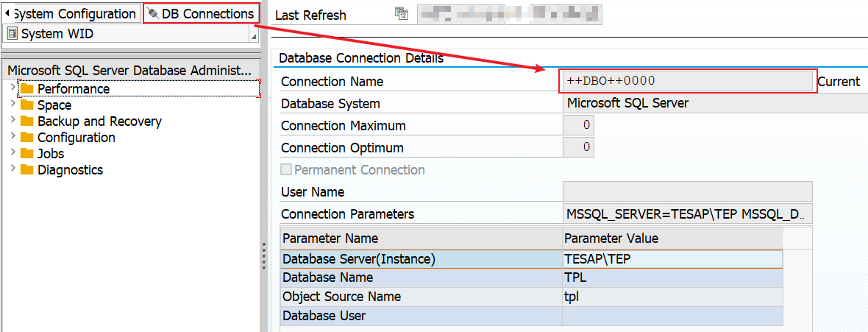Expand the Diagnostics folder

pos(13,168)
